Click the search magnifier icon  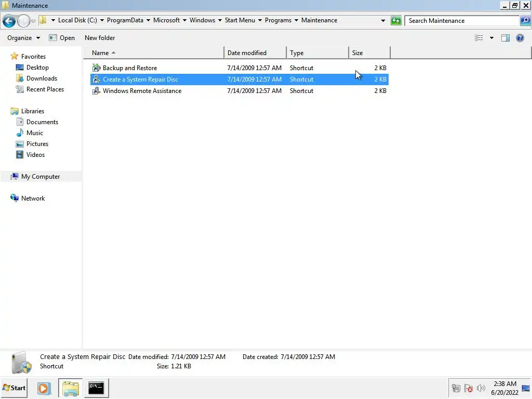(x=525, y=21)
